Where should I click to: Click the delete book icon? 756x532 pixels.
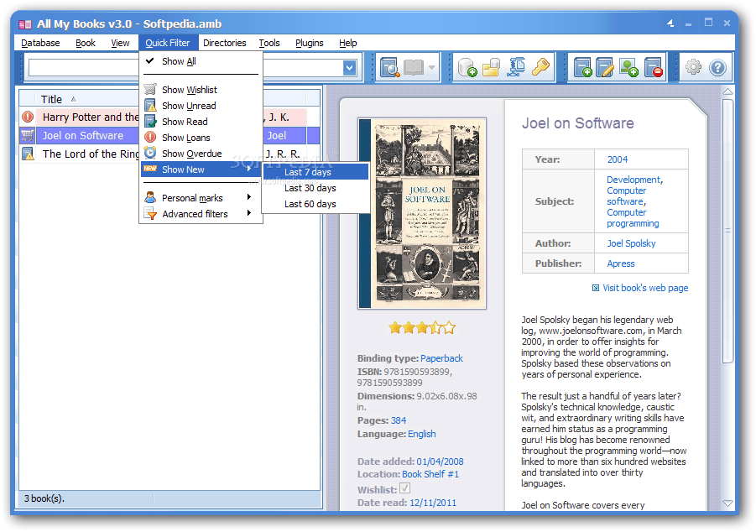[x=654, y=67]
